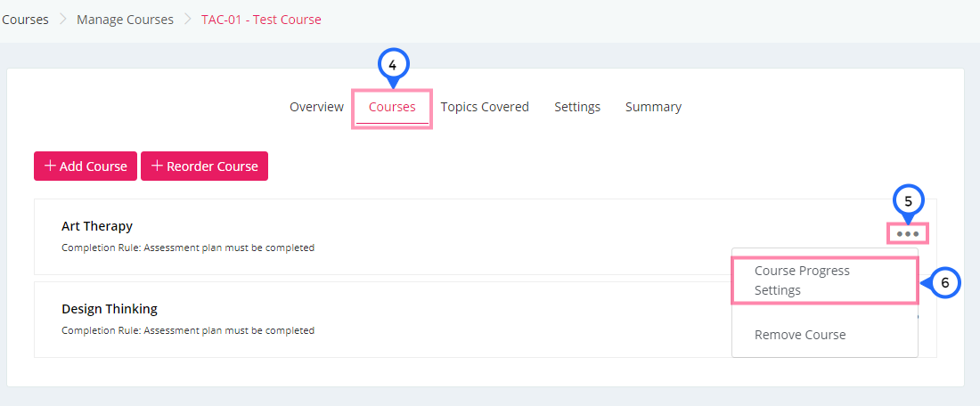View the Summary tab
Screen dimensions: 980x406
[653, 107]
